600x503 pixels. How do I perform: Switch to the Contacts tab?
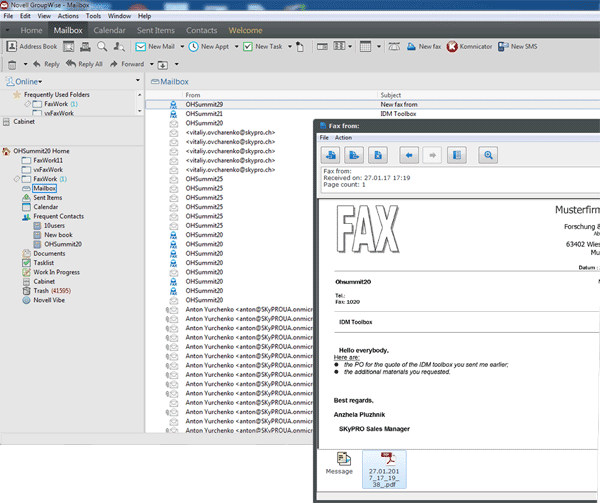(202, 30)
